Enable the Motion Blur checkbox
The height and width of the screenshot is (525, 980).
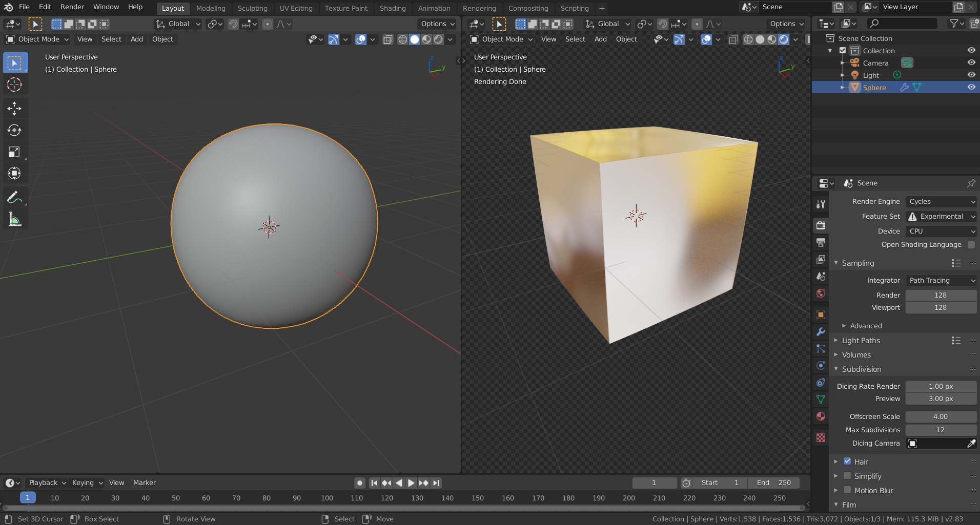click(x=847, y=490)
